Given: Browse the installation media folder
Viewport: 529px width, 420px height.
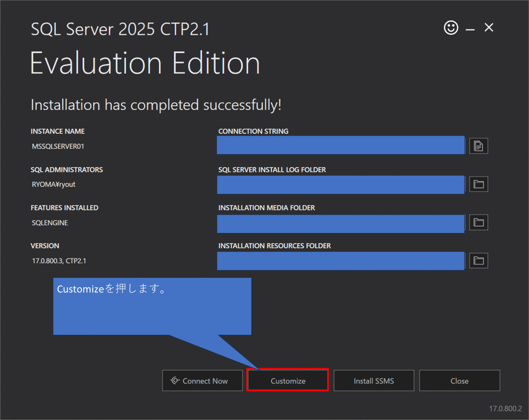Looking at the screenshot, I should [x=479, y=222].
